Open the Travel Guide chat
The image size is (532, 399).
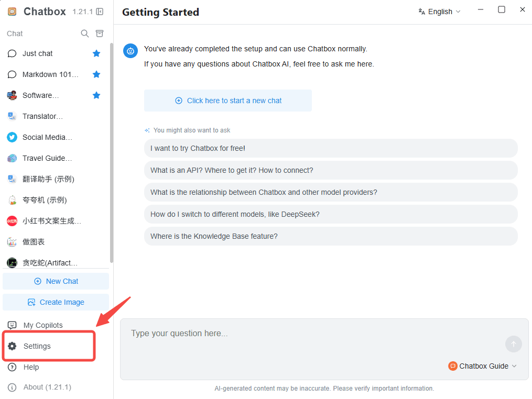(55, 158)
